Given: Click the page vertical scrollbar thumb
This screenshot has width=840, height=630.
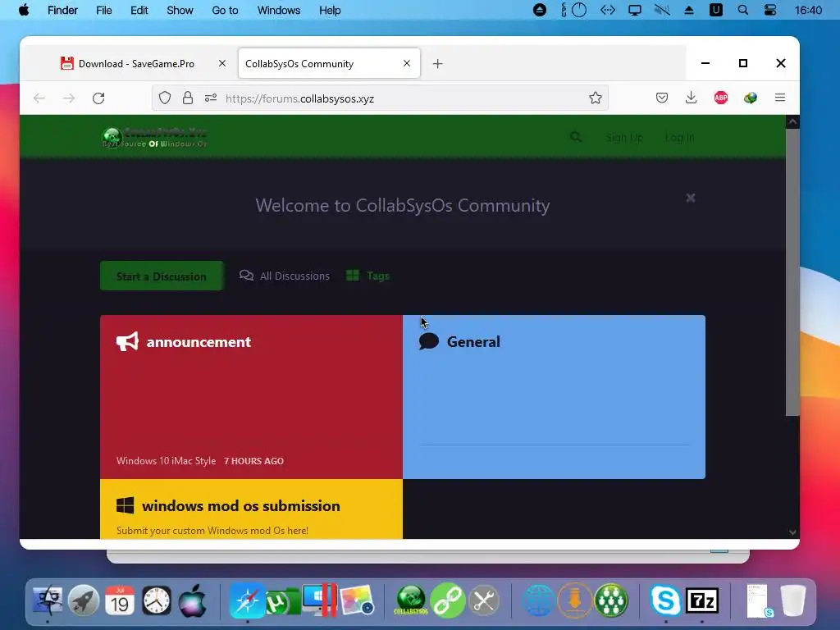Looking at the screenshot, I should coord(792,272).
